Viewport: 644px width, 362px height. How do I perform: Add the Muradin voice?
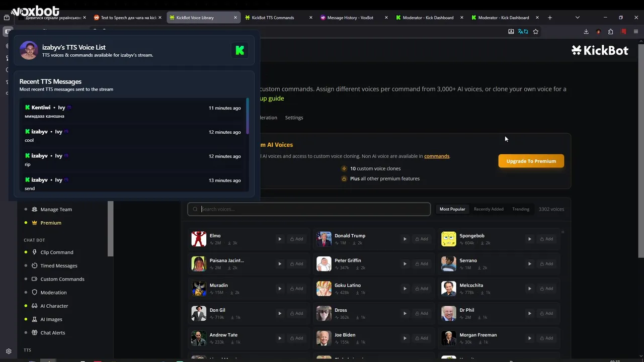[x=296, y=289]
